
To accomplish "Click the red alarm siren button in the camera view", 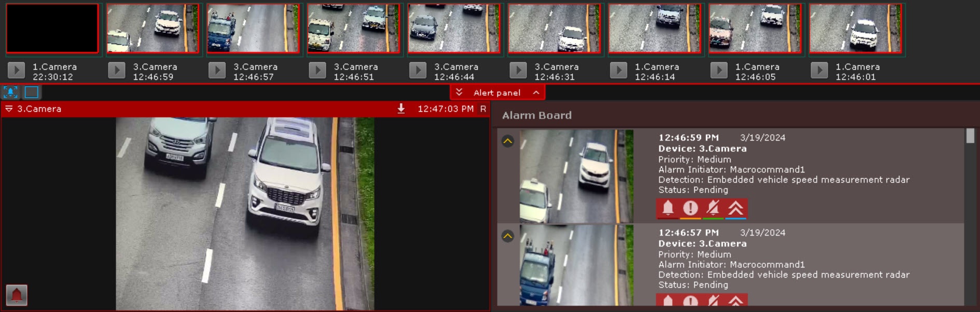I will click(17, 295).
